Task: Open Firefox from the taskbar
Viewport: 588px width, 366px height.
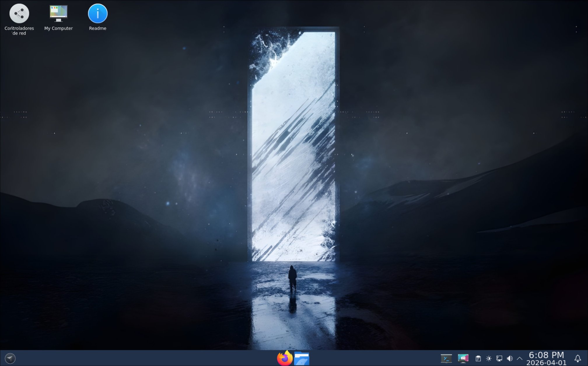Action: click(x=285, y=358)
